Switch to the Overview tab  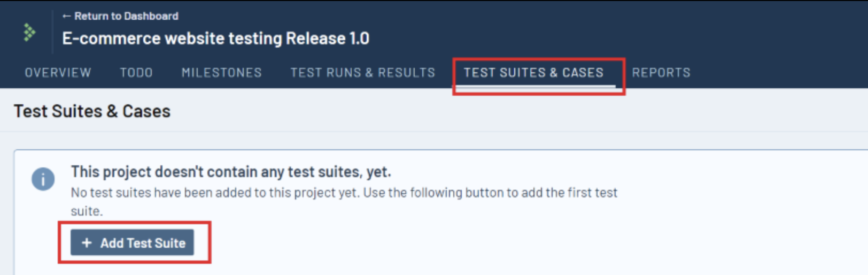point(58,73)
